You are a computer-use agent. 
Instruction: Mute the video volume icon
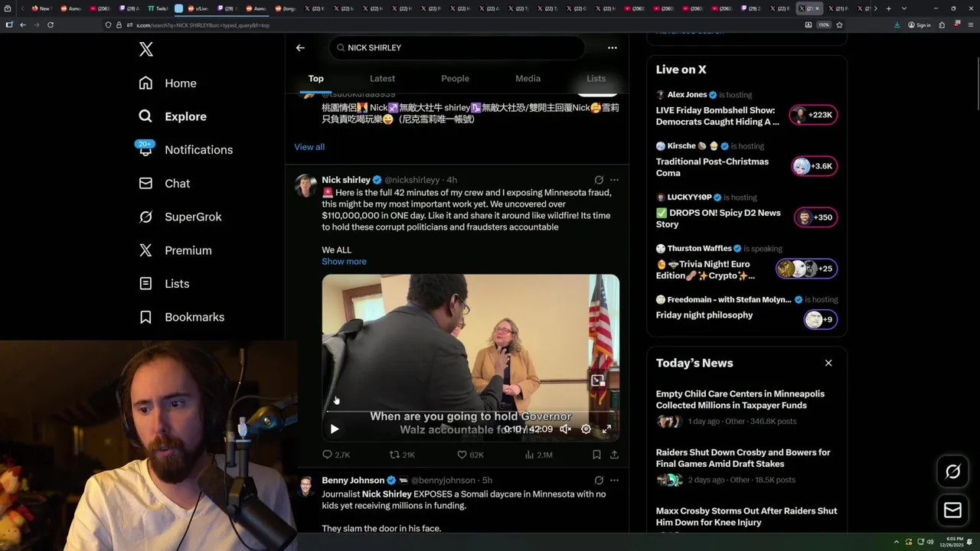point(566,429)
